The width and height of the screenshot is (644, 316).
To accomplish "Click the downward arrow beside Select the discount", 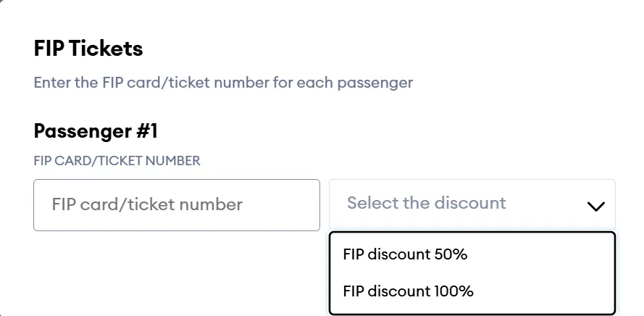I will pos(595,207).
